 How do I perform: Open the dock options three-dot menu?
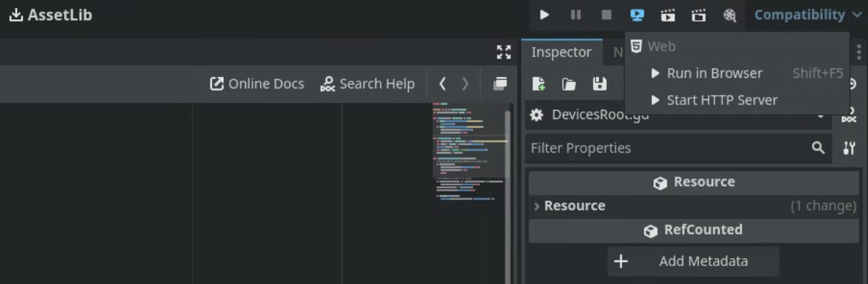[859, 51]
